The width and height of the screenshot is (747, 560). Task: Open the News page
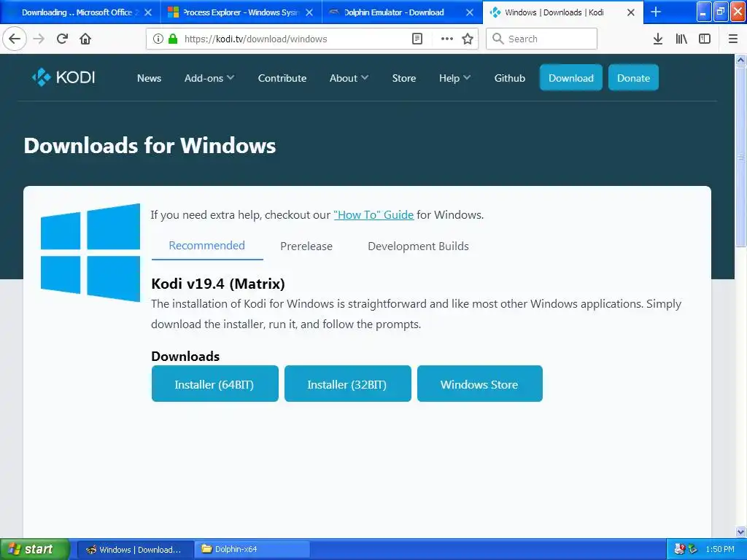149,78
